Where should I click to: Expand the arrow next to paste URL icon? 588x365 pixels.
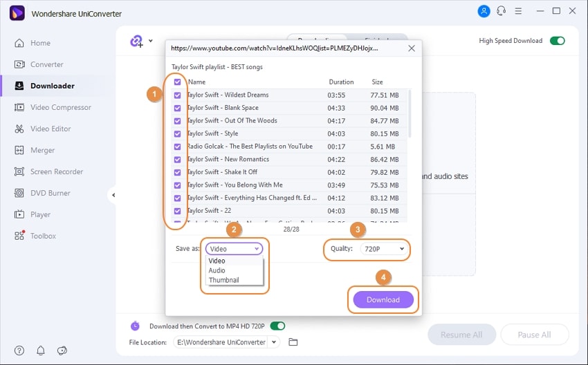(150, 41)
